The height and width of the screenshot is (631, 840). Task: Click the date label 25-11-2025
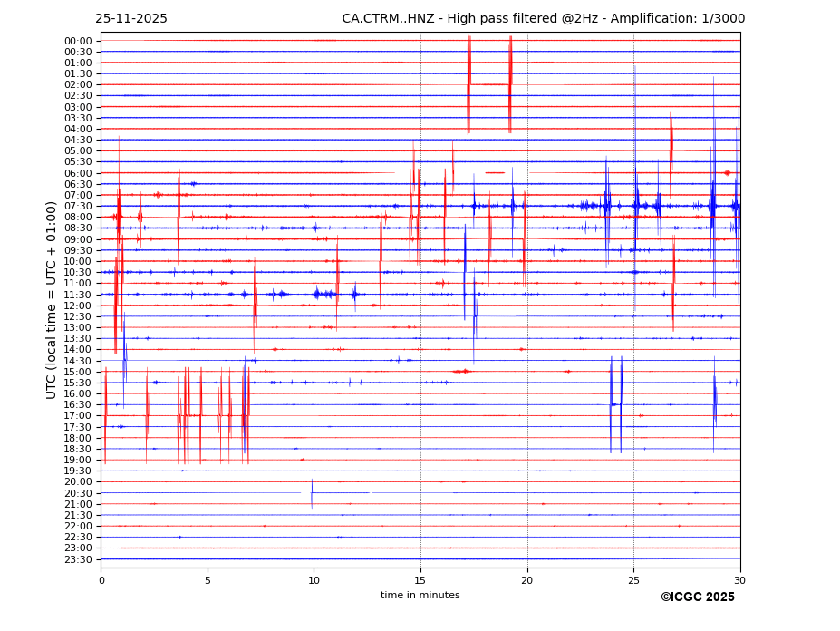131,19
